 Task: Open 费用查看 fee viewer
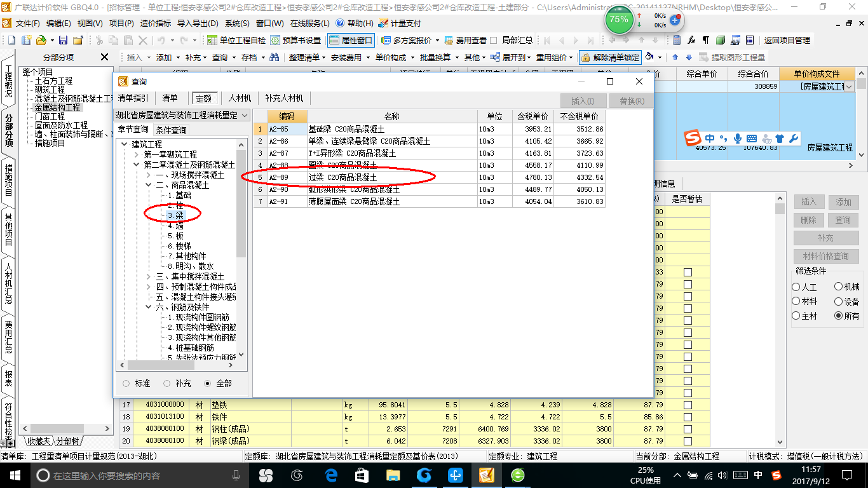465,40
